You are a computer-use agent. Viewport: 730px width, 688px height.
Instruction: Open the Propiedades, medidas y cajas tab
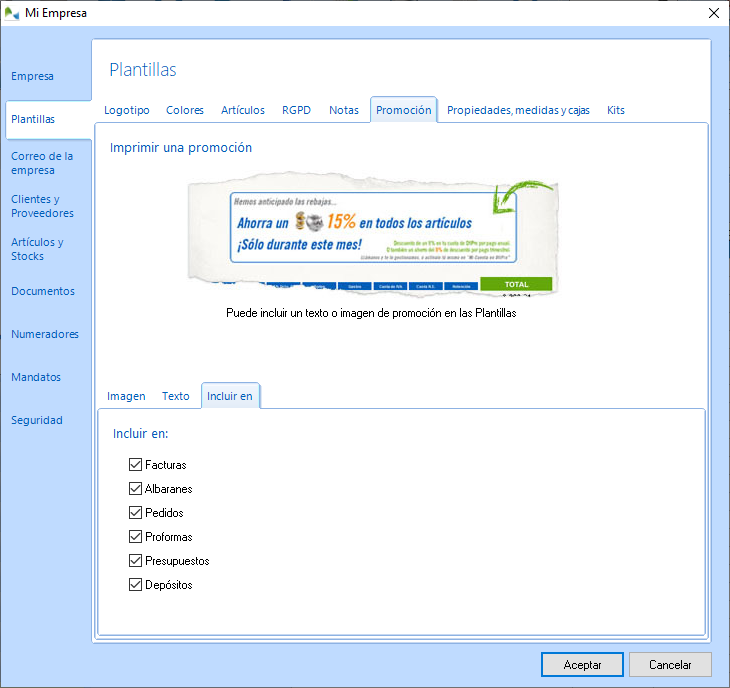coord(518,110)
